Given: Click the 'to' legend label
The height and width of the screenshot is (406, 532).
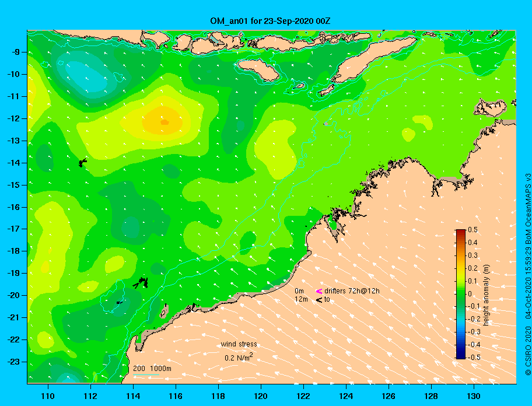Looking at the screenshot, I should pos(327,299).
